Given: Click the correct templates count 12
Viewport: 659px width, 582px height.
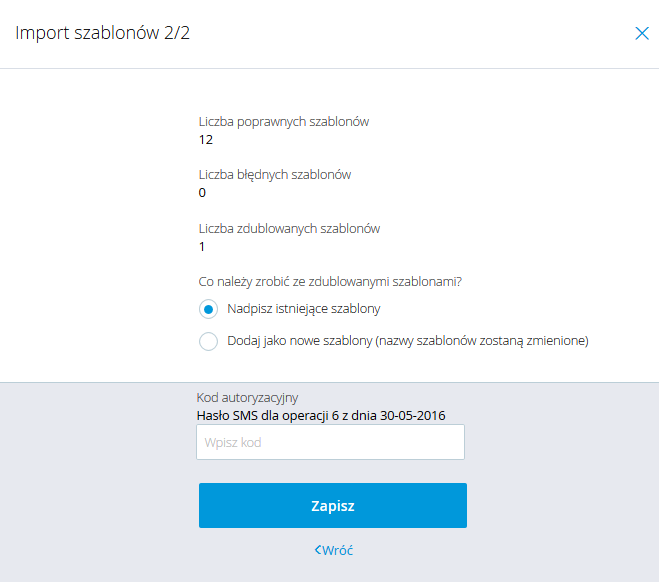Looking at the screenshot, I should 206,140.
